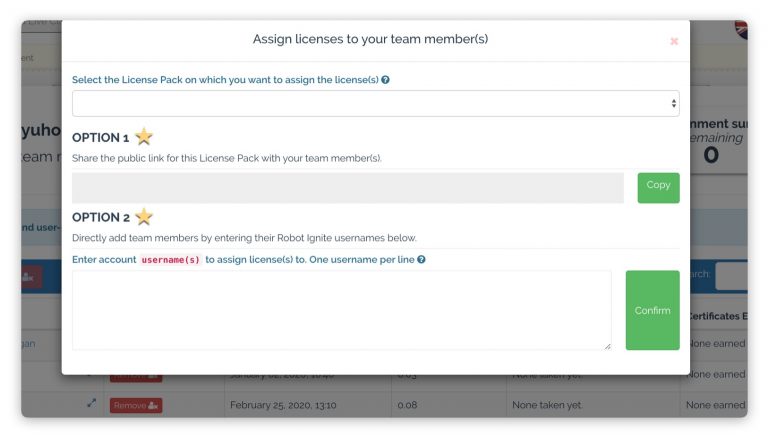Viewport: 768px width, 437px height.
Task: Click the background search box at right edge
Action: [731, 276]
